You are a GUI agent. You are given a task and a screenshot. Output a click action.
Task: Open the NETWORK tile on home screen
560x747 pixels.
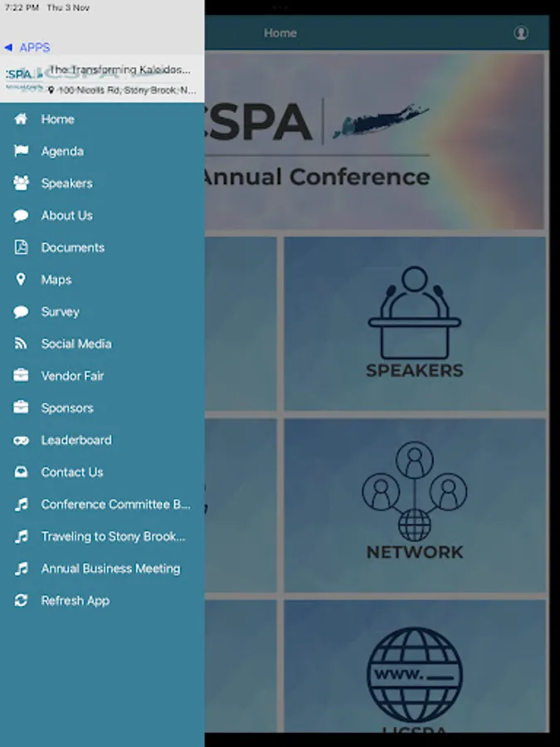[415, 505]
